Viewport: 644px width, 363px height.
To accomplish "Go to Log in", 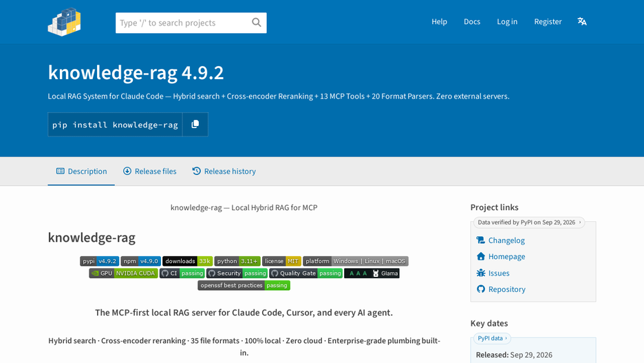I will click(507, 21).
